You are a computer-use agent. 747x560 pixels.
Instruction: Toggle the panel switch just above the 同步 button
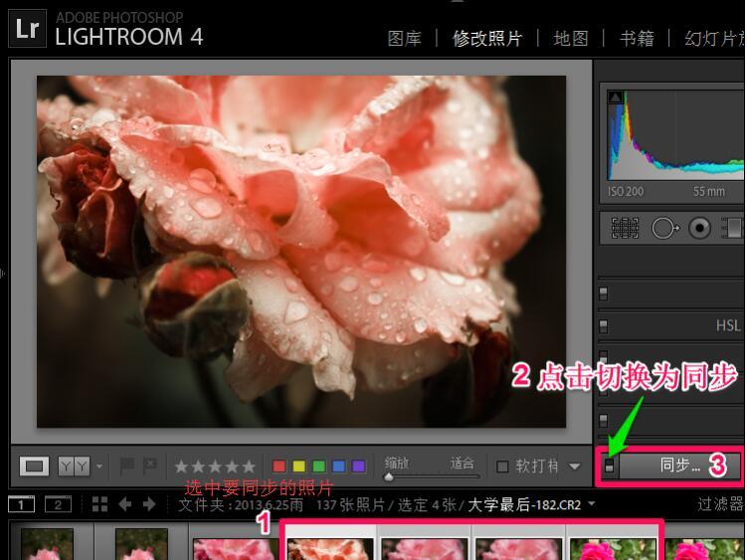pos(603,421)
